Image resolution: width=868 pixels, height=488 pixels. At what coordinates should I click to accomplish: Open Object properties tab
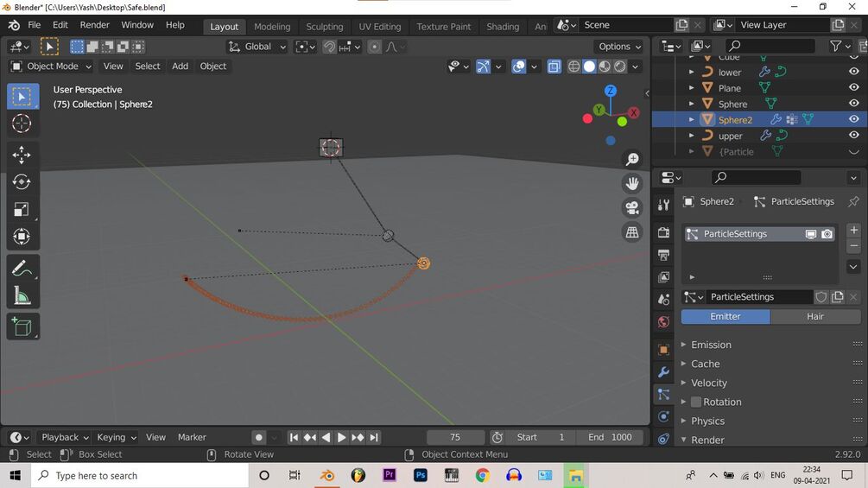point(663,350)
